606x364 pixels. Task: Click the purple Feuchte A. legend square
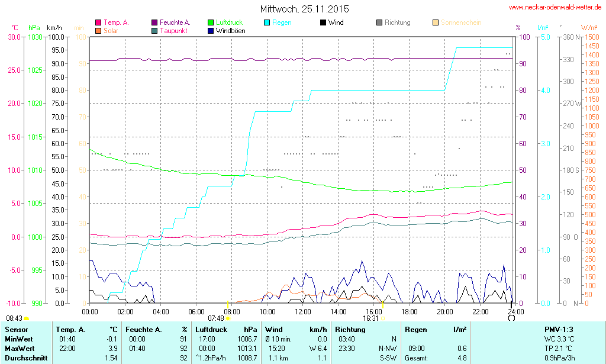[x=154, y=22]
